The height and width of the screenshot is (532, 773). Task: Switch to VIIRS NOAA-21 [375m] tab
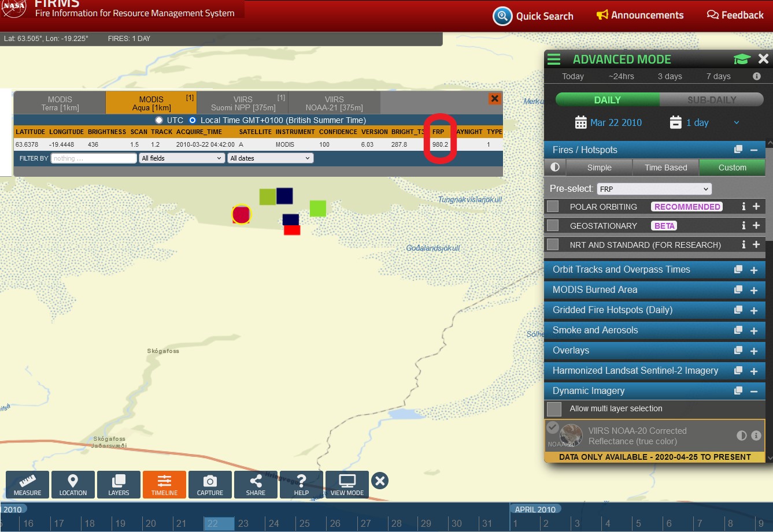(x=334, y=103)
